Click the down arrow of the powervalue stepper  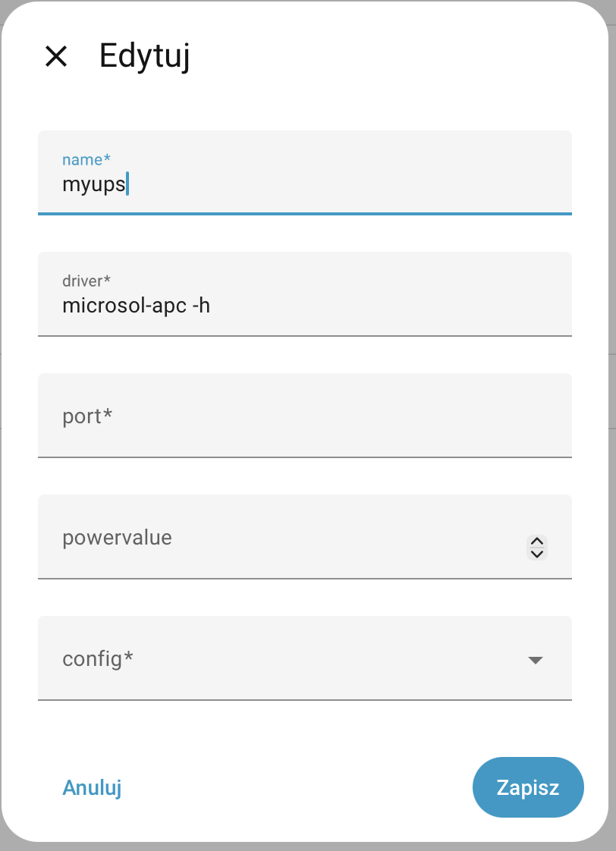pyautogui.click(x=537, y=554)
